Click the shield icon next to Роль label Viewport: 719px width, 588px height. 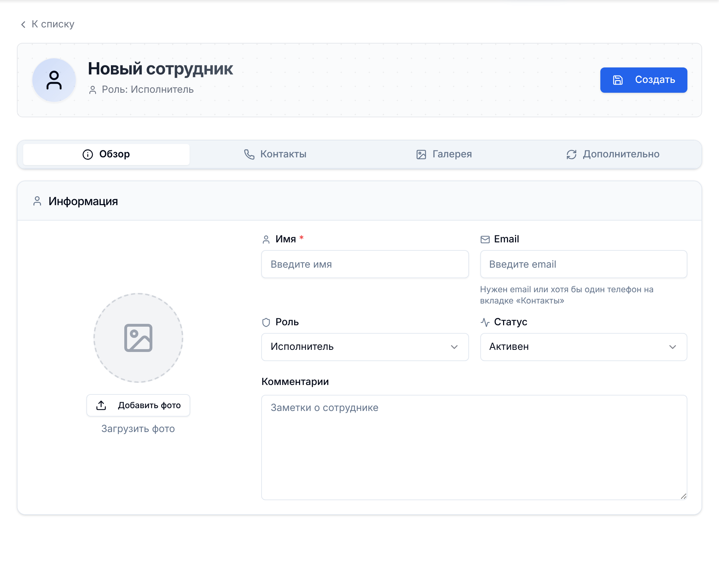click(266, 322)
